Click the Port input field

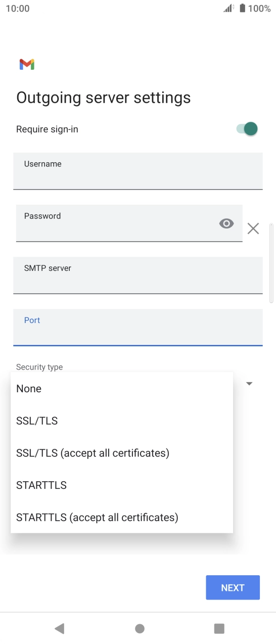[x=138, y=328]
